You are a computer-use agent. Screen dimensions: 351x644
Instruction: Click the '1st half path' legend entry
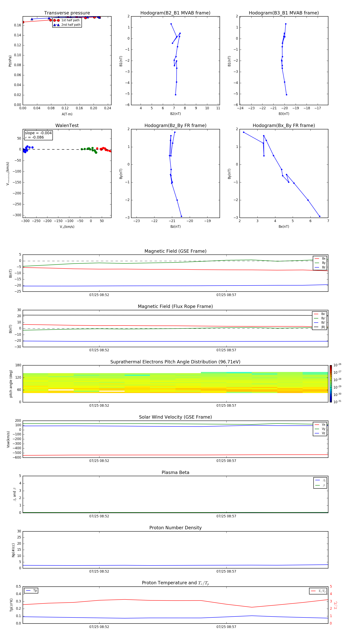(67, 20)
